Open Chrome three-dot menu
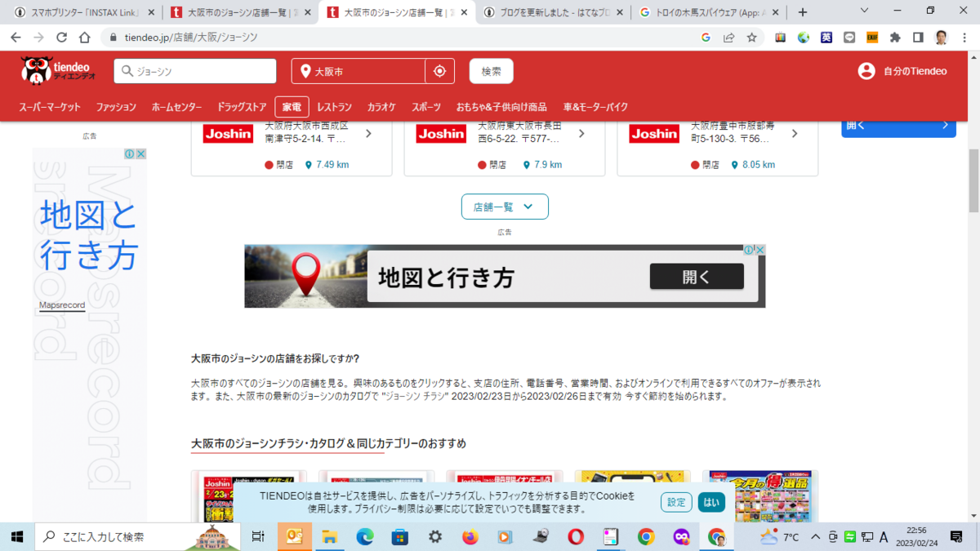980x551 pixels. point(964,38)
